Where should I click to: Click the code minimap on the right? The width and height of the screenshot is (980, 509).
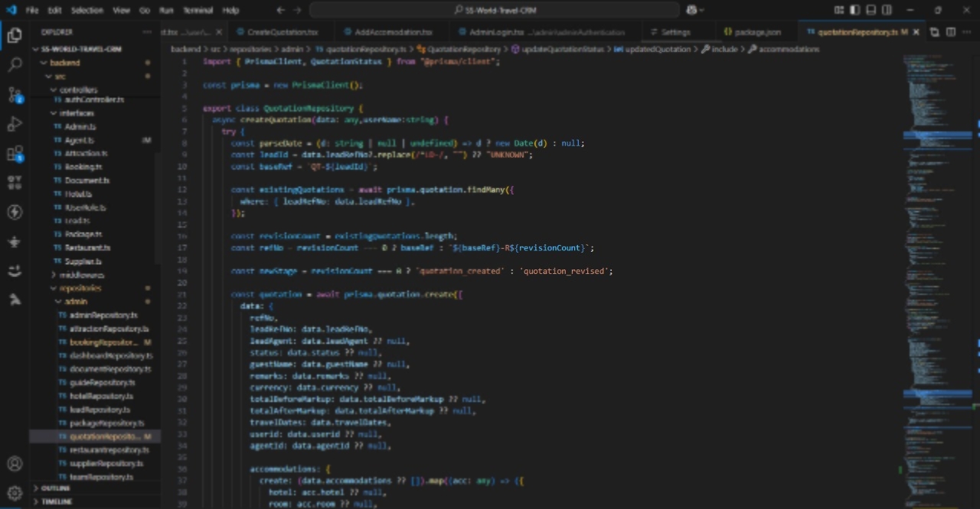coord(934,230)
